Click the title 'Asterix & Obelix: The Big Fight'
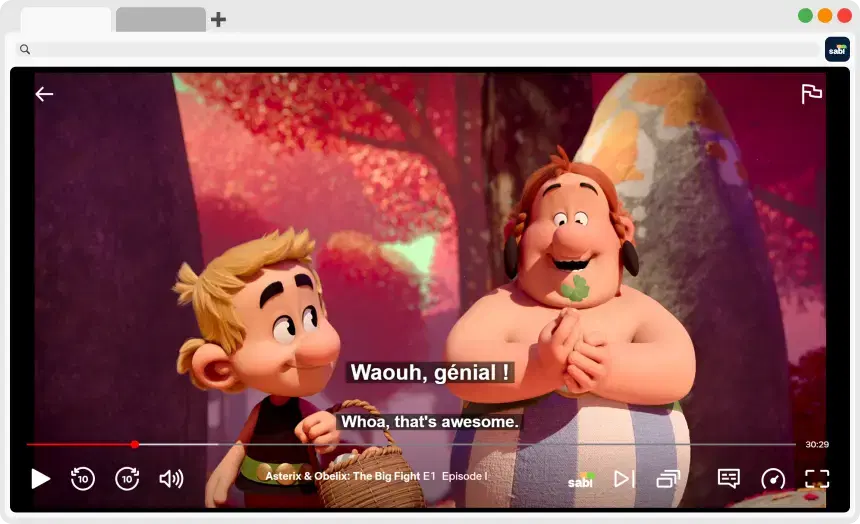Viewport: 860px width, 524px height. (x=342, y=476)
